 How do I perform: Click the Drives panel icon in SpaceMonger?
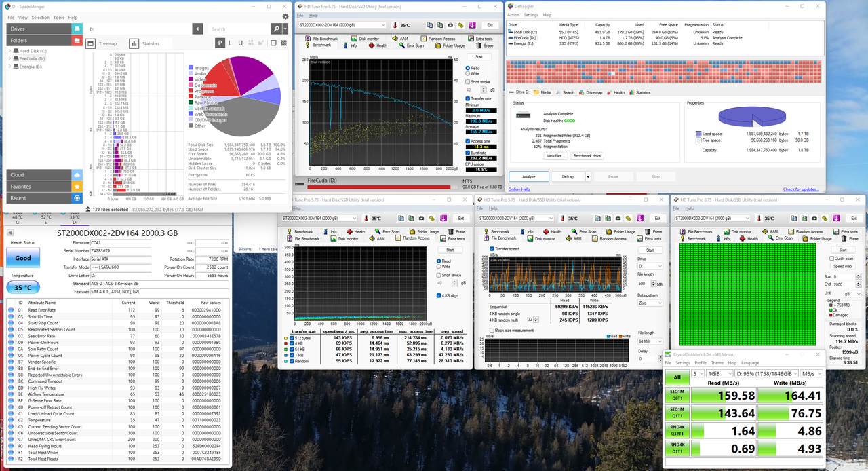pos(77,29)
